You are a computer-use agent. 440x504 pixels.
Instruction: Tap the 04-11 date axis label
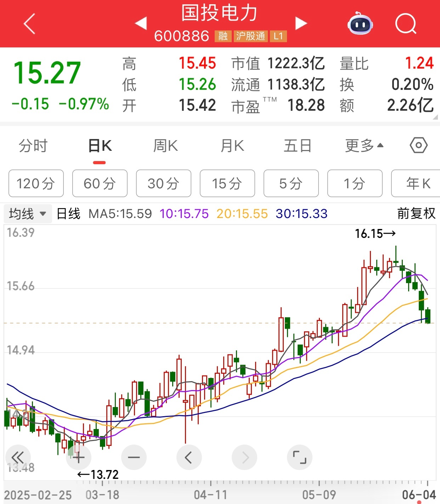pyautogui.click(x=210, y=495)
